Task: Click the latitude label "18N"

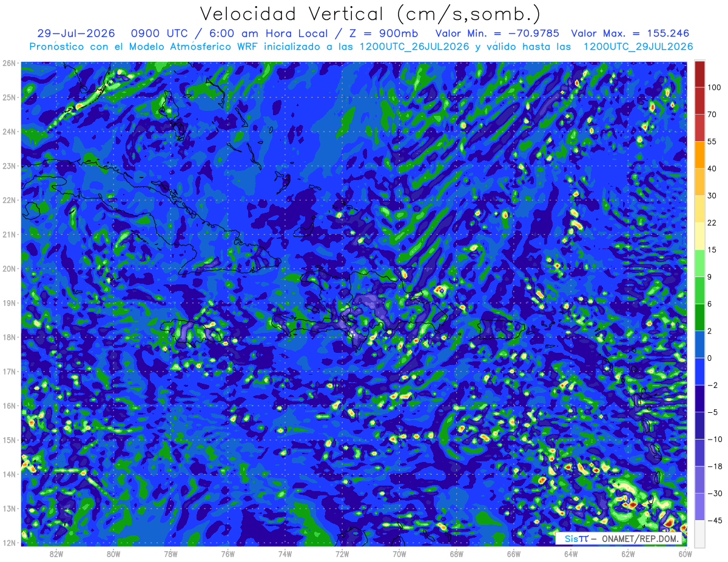Action: click(x=9, y=337)
